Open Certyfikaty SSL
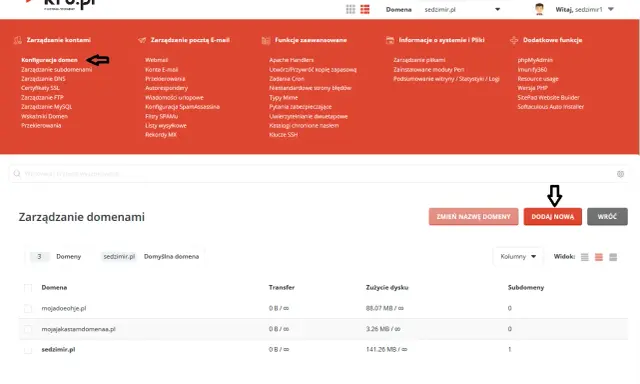Image resolution: width=640 pixels, height=384 pixels. pos(40,88)
